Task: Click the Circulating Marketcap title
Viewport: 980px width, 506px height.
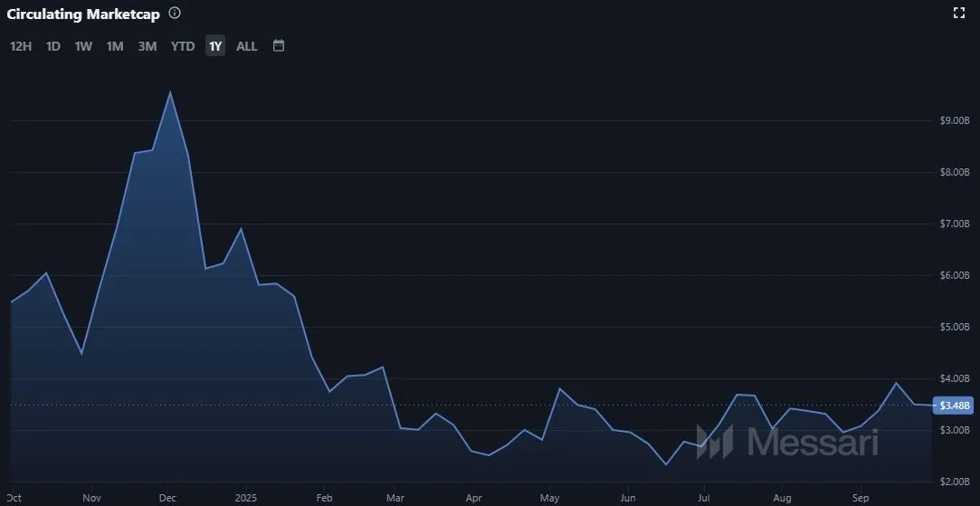Action: (x=83, y=14)
